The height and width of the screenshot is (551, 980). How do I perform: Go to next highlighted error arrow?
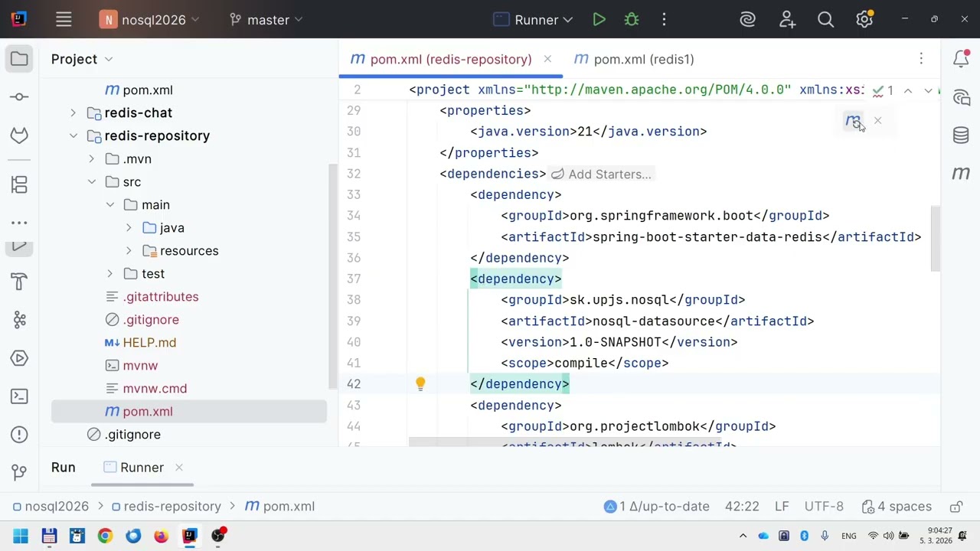(x=928, y=90)
